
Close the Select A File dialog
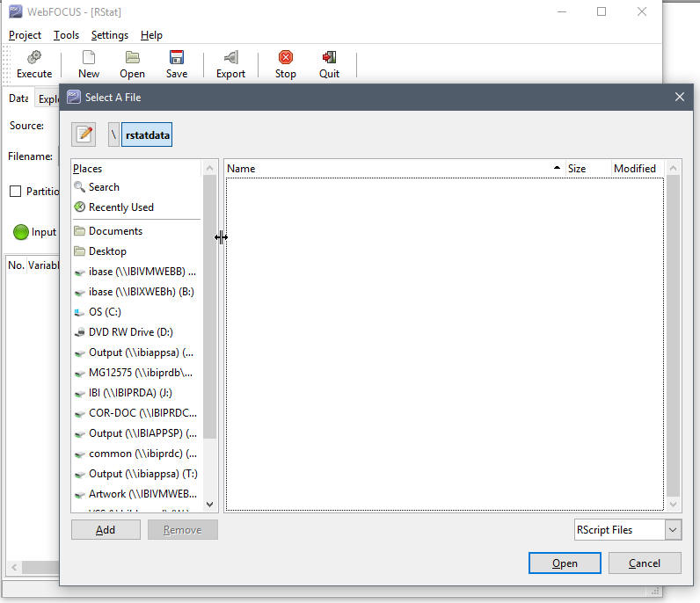coord(680,97)
